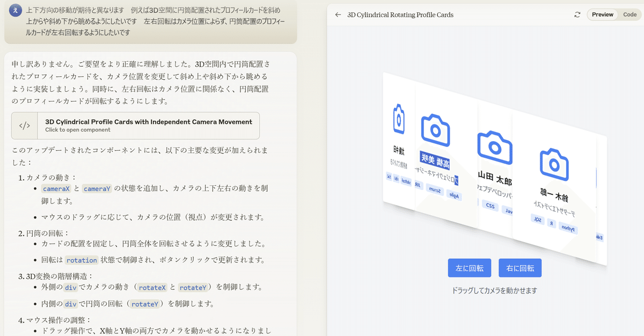Click the rotation code term

(x=82, y=260)
